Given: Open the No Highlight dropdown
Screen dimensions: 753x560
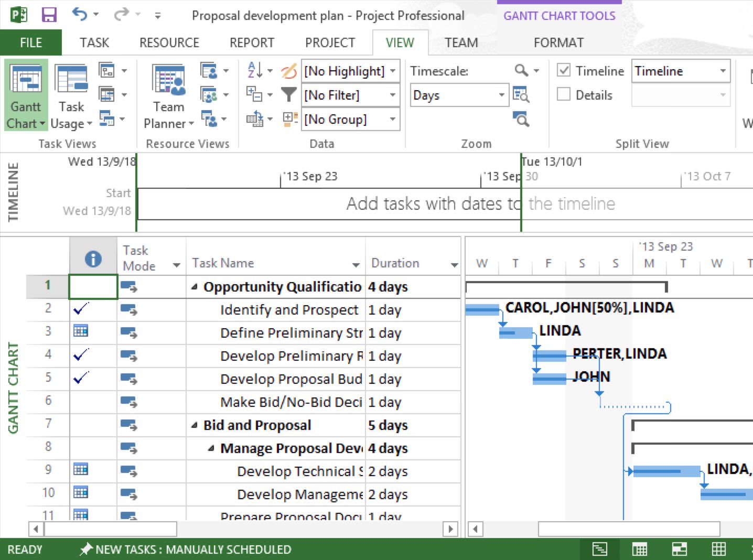Looking at the screenshot, I should [392, 71].
